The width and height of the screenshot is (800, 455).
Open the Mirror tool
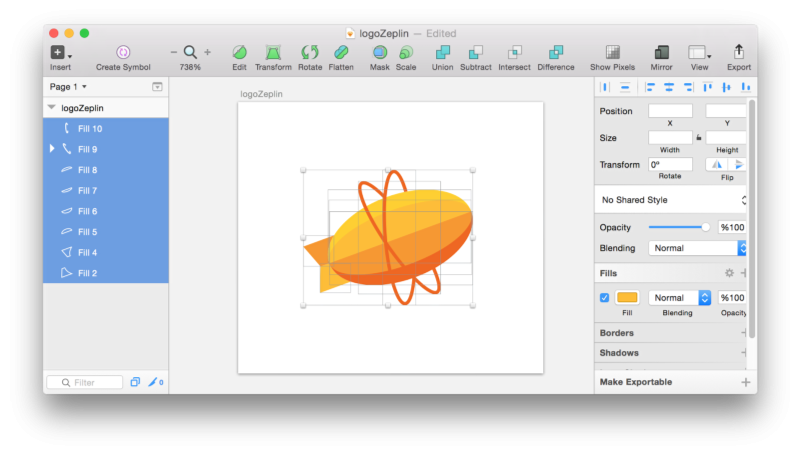tap(661, 58)
